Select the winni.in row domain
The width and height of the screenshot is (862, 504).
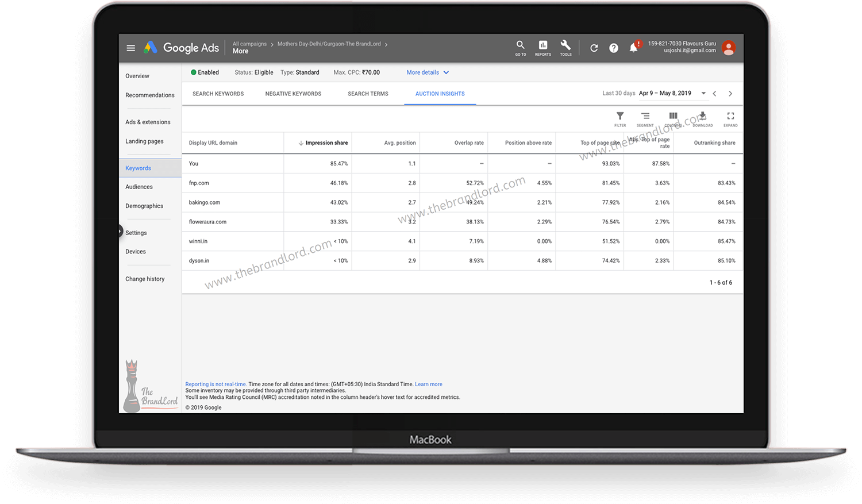(198, 241)
